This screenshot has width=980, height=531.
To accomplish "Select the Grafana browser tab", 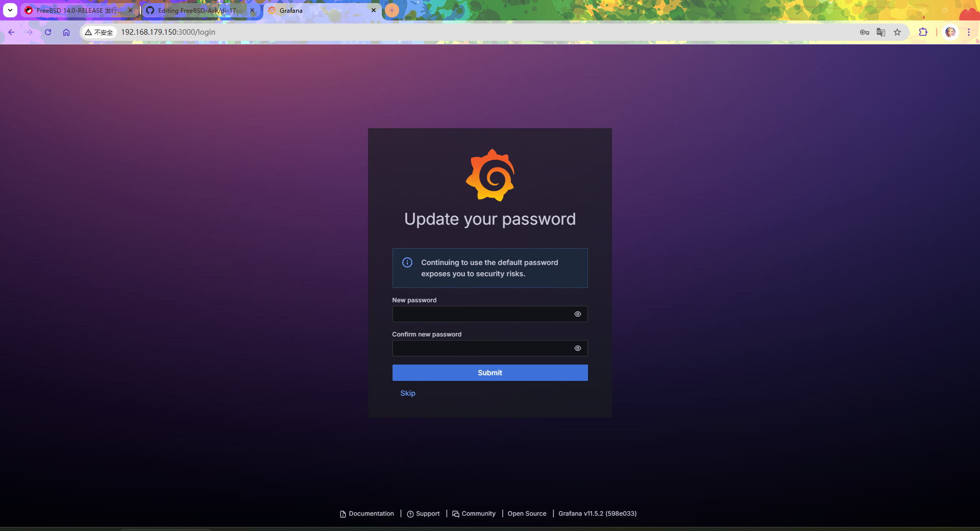I will tap(322, 10).
